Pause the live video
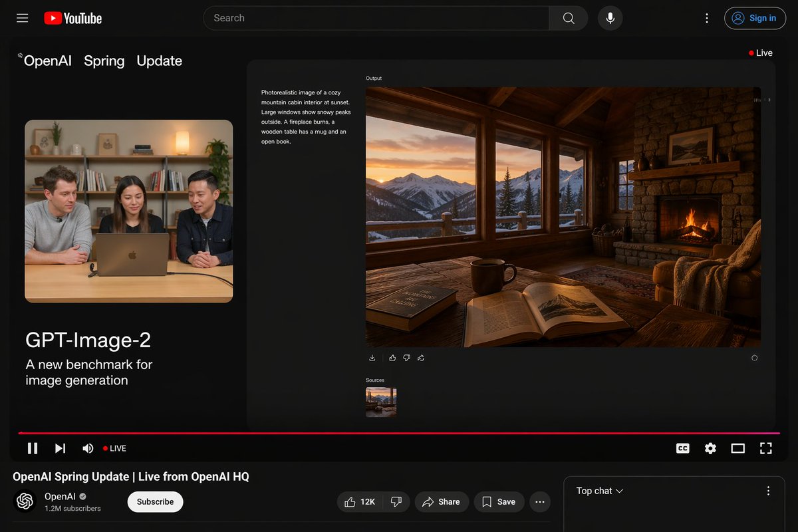This screenshot has height=532, width=798. coord(32,448)
